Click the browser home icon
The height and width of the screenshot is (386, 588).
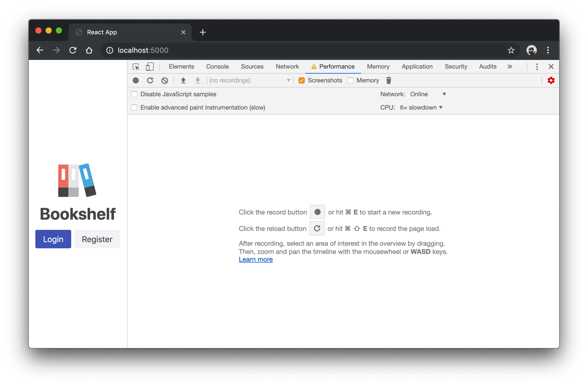click(x=89, y=50)
